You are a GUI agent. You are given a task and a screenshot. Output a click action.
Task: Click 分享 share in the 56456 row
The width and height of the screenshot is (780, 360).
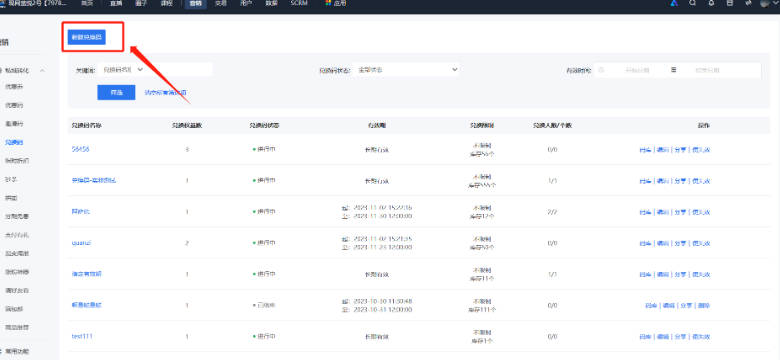[680, 150]
